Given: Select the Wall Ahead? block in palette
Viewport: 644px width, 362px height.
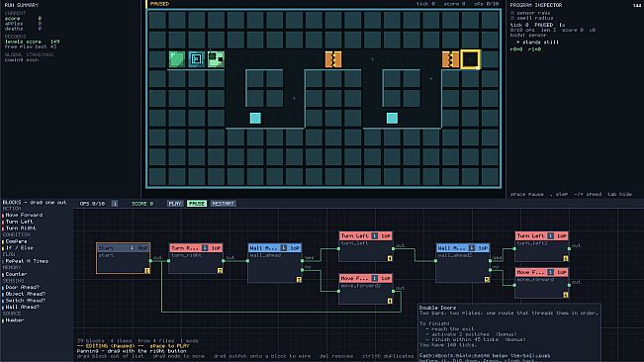Looking at the screenshot, I should (x=22, y=307).
